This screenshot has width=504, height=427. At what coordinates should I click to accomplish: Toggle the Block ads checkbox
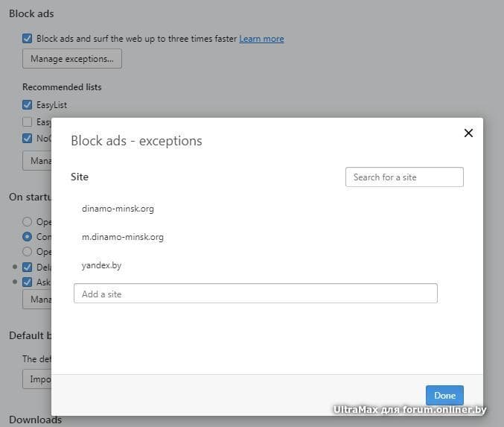click(28, 38)
